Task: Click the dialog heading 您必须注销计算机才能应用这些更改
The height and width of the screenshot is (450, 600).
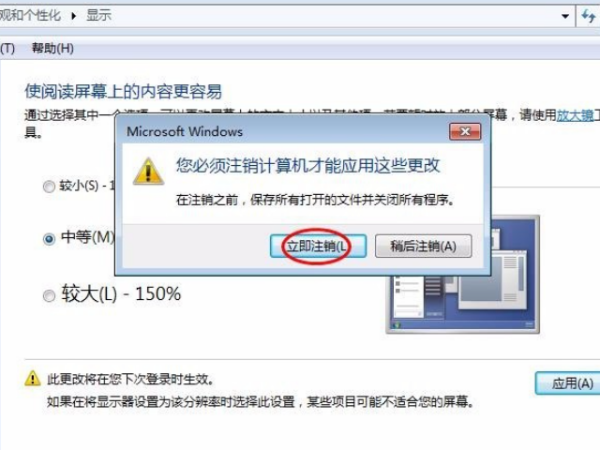Action: 308,165
